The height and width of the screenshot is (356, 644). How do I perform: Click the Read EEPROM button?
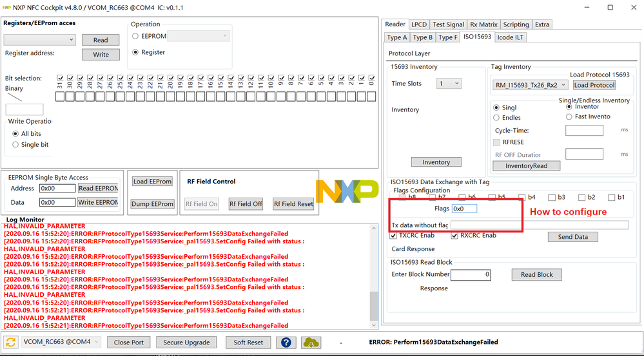point(98,188)
